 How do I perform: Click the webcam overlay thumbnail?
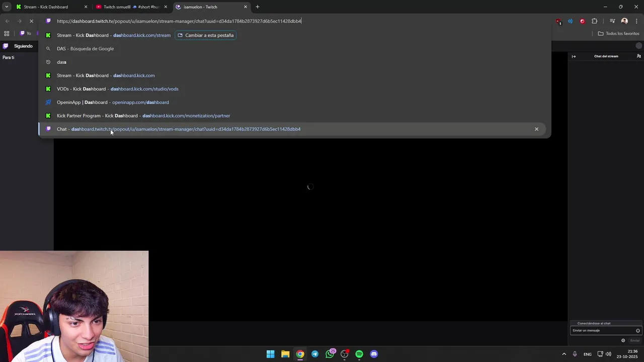coord(74,306)
